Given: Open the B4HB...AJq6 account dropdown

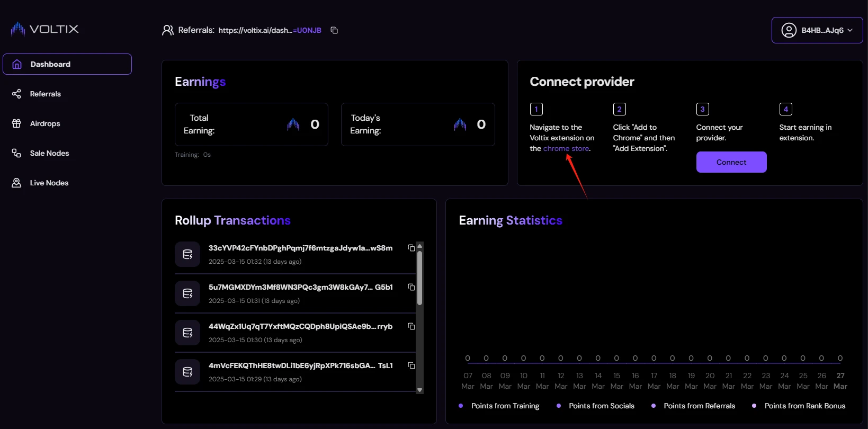Looking at the screenshot, I should click(x=817, y=30).
